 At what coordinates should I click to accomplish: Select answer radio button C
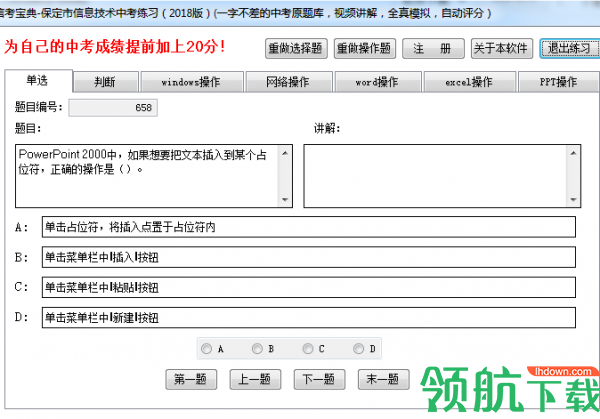coord(308,349)
